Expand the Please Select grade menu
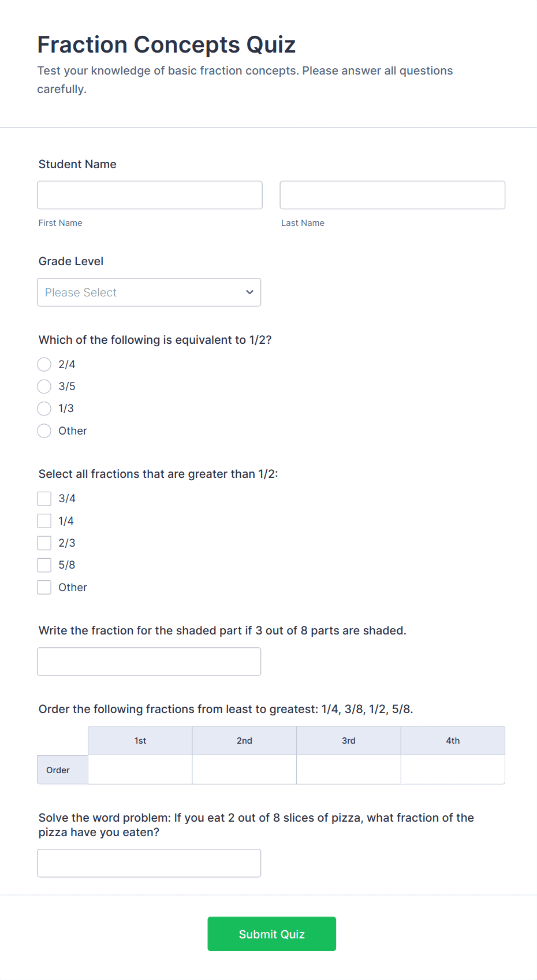 point(149,292)
